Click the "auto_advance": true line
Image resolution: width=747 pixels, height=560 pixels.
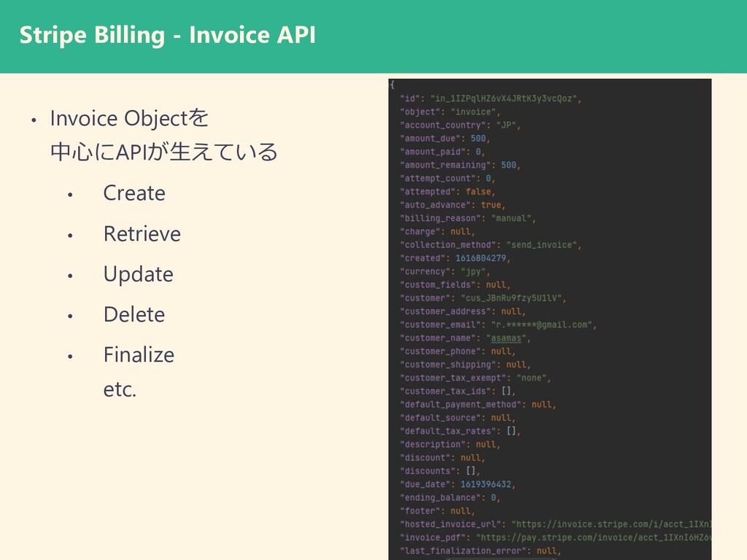(452, 205)
